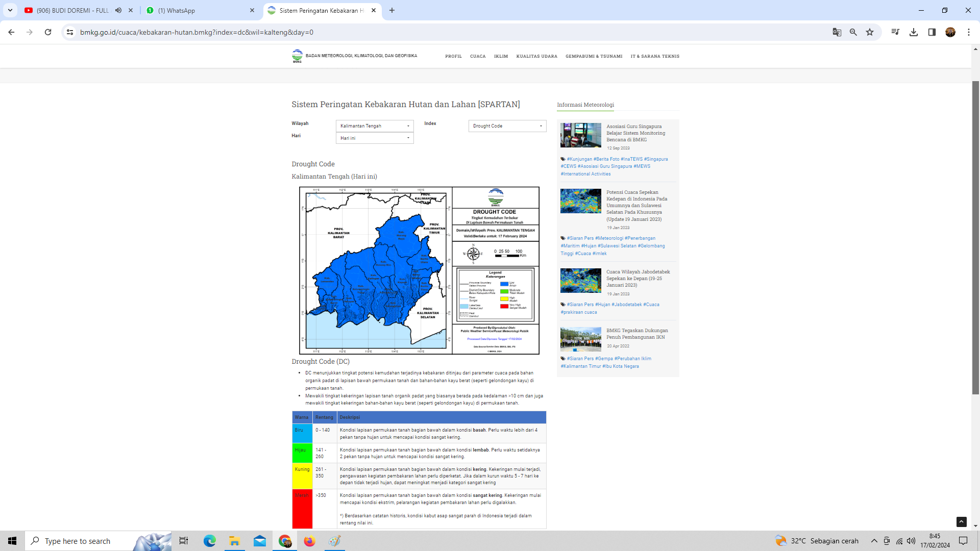Image resolution: width=980 pixels, height=551 pixels.
Task: Open IT & SARANA TEKNIS menu
Action: [655, 56]
